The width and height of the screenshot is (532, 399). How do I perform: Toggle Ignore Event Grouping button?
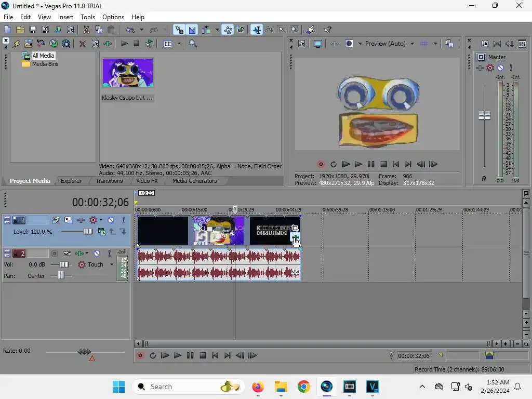click(x=241, y=30)
